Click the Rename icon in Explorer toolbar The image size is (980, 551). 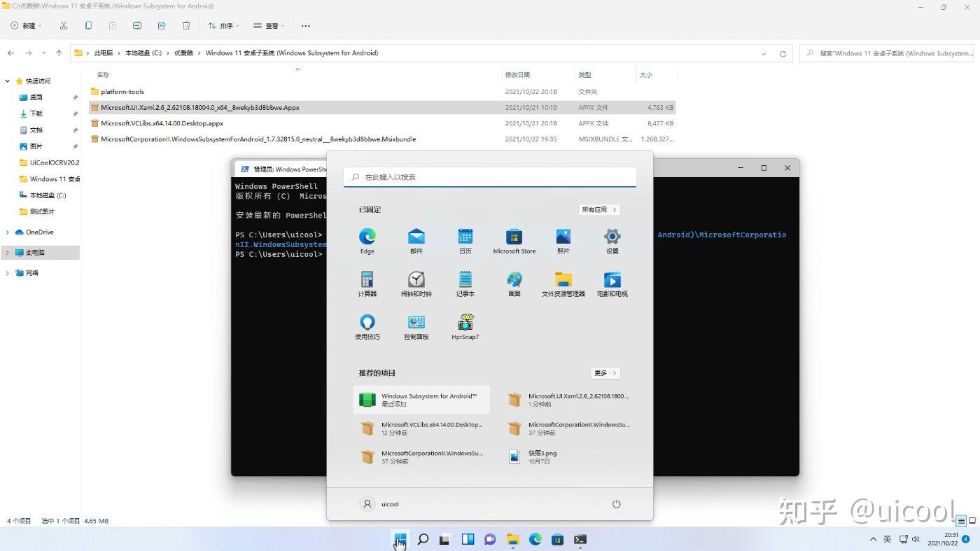137,26
